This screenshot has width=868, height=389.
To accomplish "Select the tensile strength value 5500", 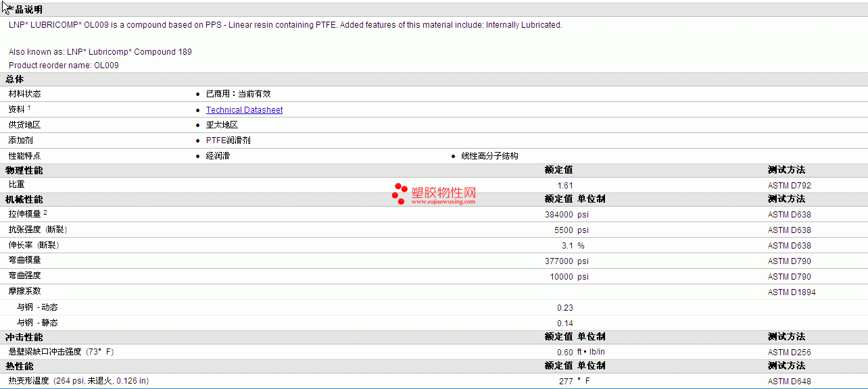I will (x=564, y=230).
